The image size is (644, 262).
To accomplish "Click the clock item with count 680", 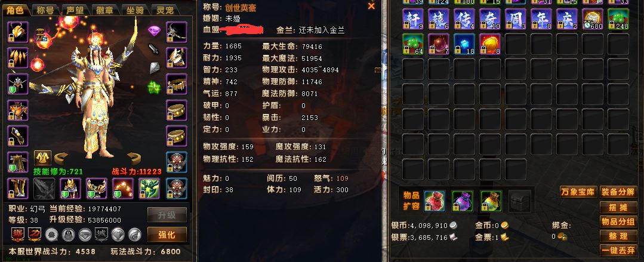I will (x=593, y=19).
